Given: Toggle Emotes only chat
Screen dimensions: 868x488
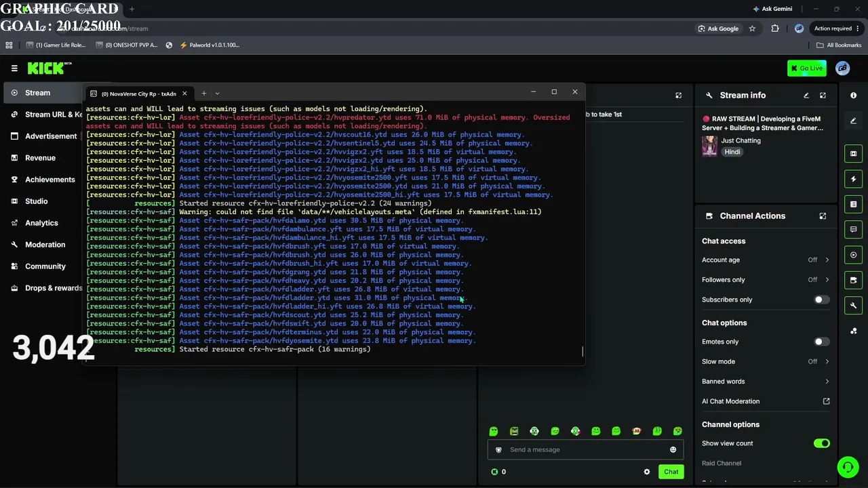Looking at the screenshot, I should click(x=821, y=342).
